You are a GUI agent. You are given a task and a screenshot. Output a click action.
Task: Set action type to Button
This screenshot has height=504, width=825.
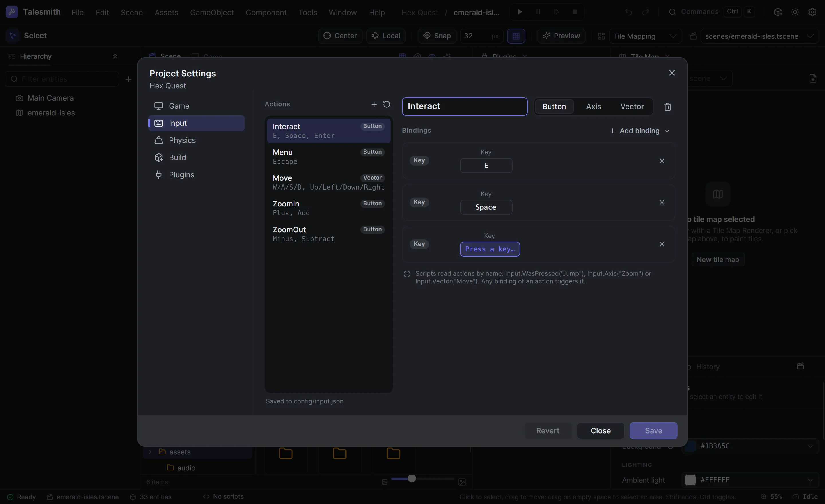tap(554, 107)
